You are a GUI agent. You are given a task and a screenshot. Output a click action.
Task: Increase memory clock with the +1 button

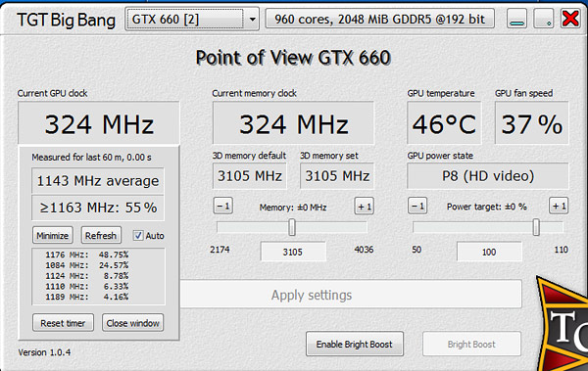coord(365,206)
